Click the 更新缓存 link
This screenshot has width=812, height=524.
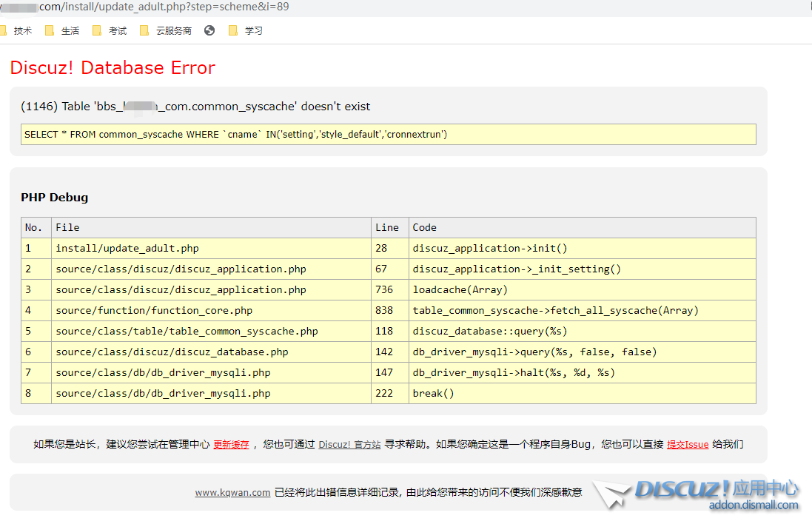point(231,445)
